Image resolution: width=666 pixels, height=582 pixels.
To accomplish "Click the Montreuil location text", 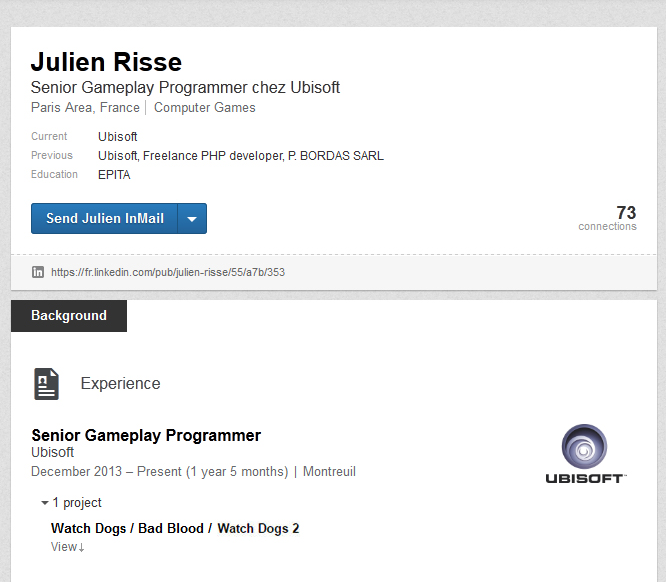I will click(x=329, y=472).
